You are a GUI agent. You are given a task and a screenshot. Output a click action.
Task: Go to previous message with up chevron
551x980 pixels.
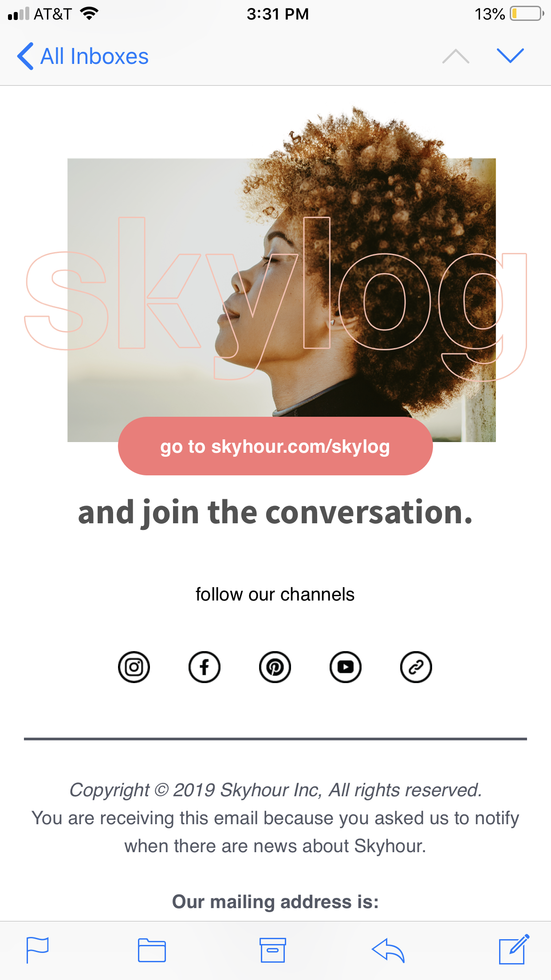click(x=456, y=56)
